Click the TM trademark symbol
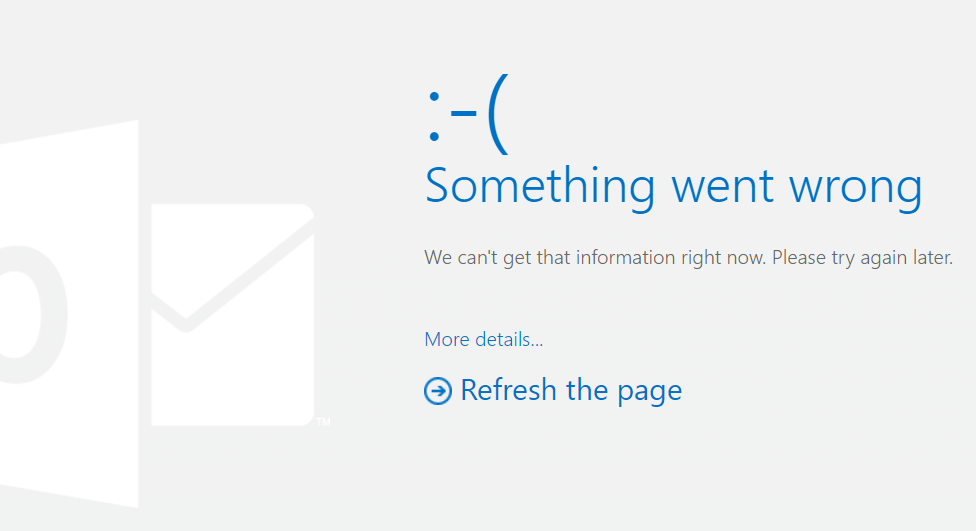 pyautogui.click(x=323, y=422)
